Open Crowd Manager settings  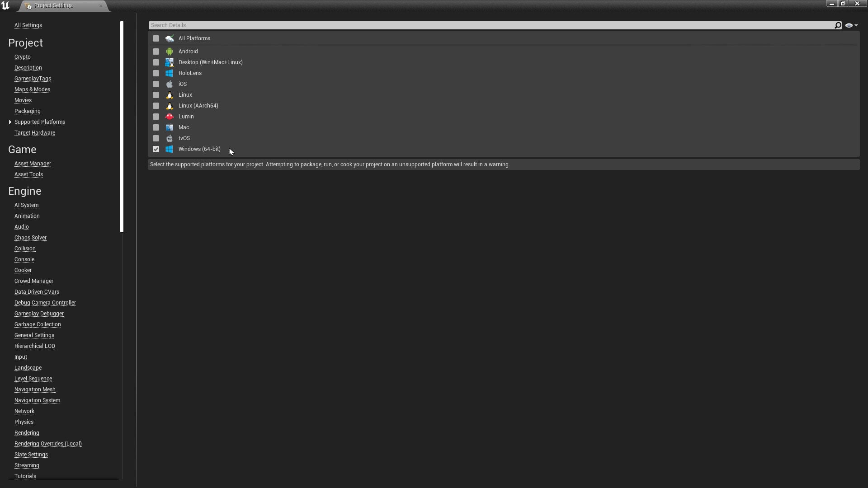click(34, 281)
